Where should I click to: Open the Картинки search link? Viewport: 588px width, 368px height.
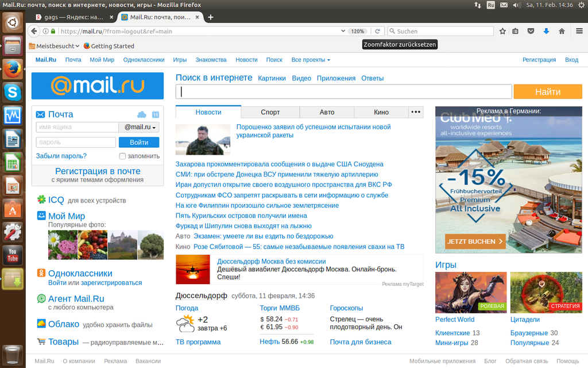[x=272, y=78]
